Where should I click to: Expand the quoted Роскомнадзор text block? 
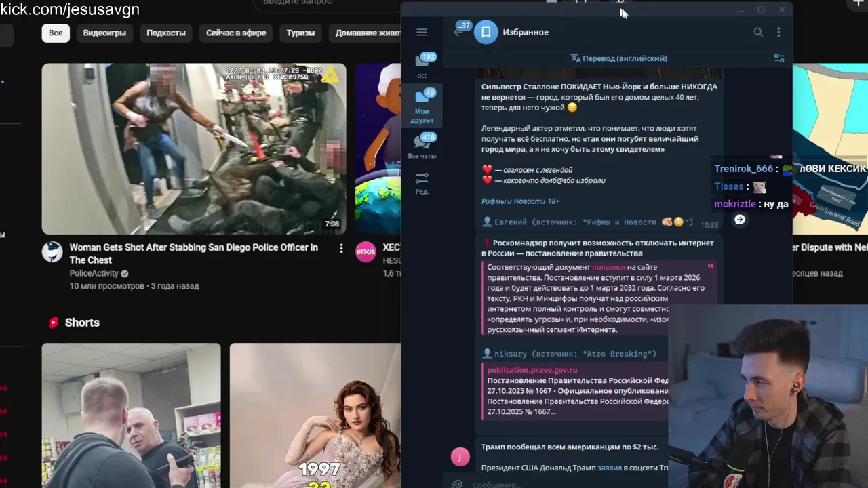tap(710, 267)
